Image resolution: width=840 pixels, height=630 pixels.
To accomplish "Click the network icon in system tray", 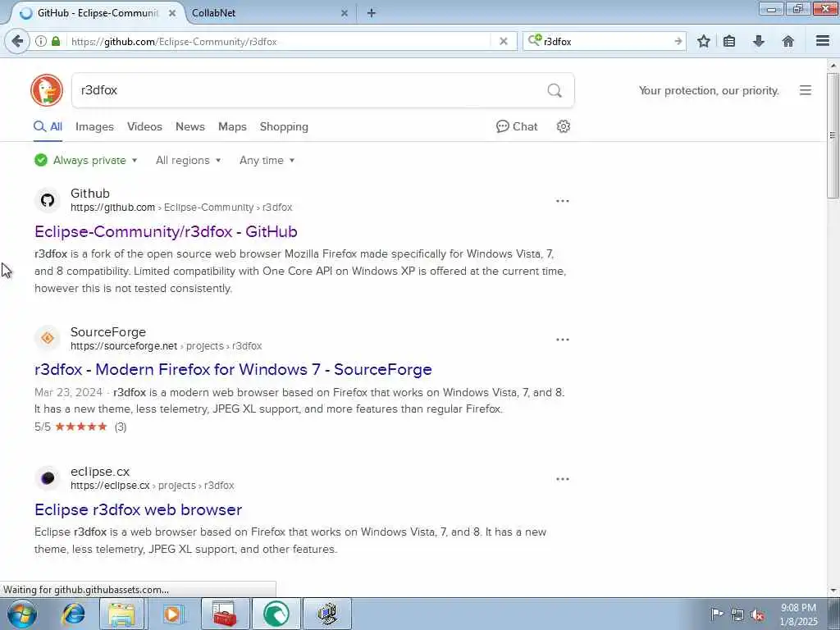I will [x=737, y=614].
